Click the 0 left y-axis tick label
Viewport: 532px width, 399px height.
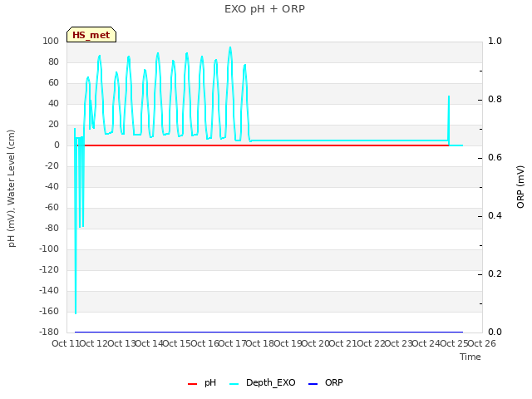(57, 145)
